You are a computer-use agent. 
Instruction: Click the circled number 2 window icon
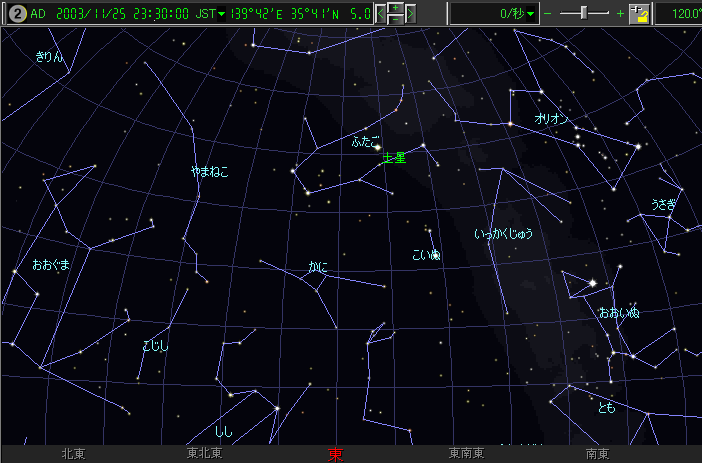(16, 13)
